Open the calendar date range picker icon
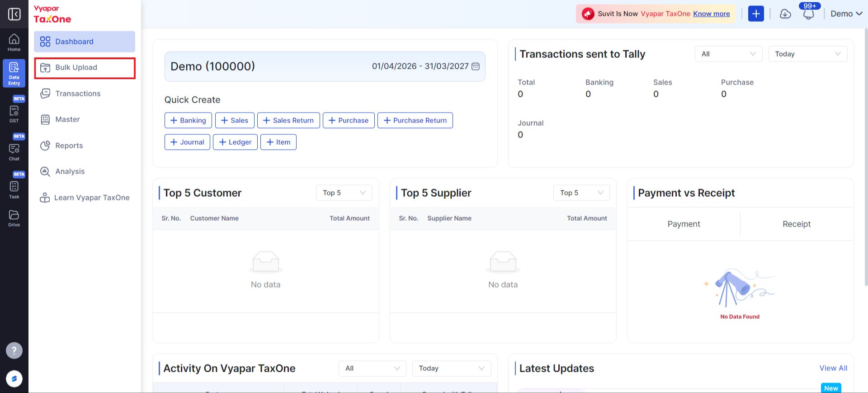 (476, 66)
